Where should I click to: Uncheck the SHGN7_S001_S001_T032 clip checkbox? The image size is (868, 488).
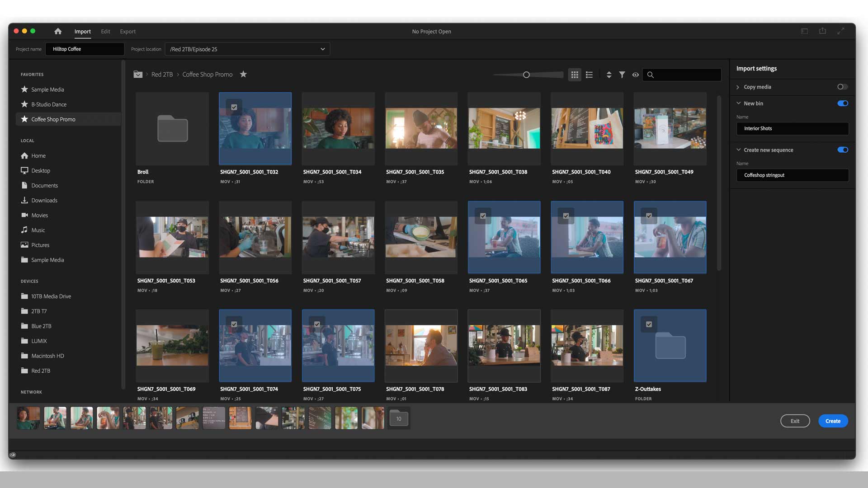point(234,107)
